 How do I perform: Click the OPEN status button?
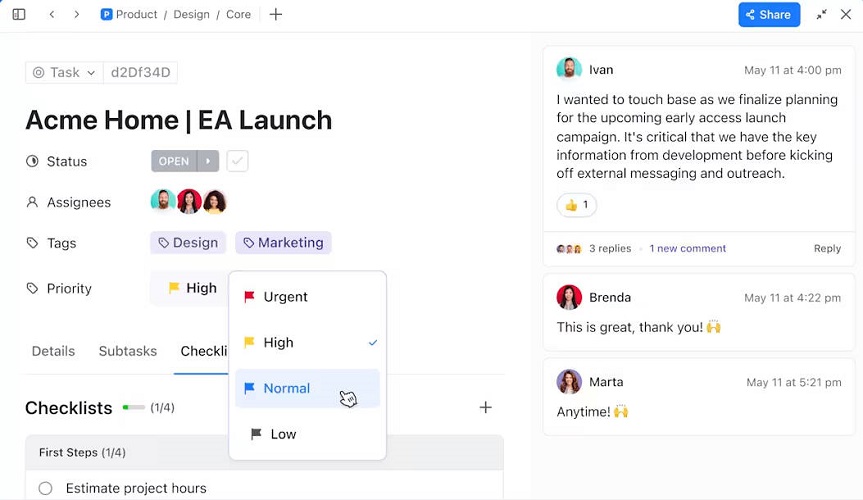tap(174, 161)
